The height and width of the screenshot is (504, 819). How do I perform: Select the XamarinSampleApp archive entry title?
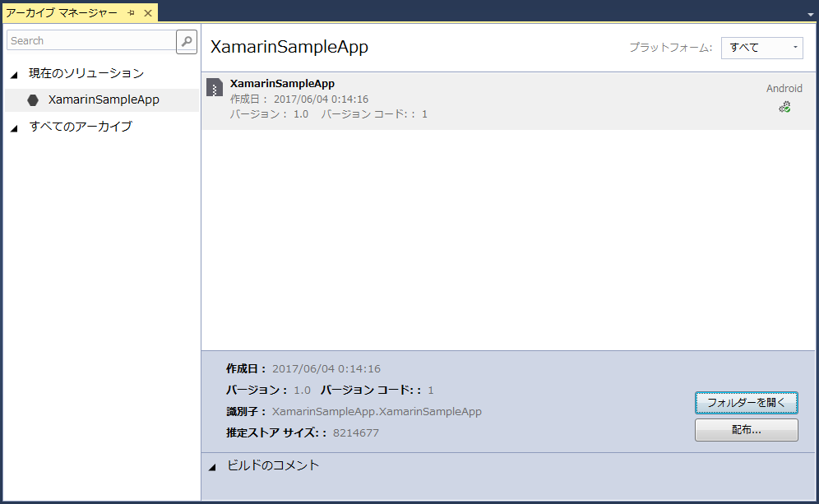click(282, 84)
